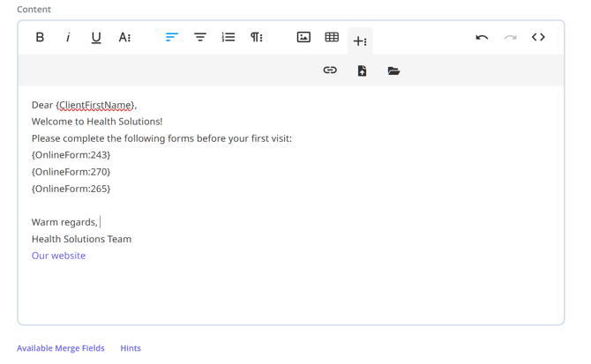The width and height of the screenshot is (591, 364).
Task: Click the 'Our website' link in the editor
Action: [x=58, y=256]
